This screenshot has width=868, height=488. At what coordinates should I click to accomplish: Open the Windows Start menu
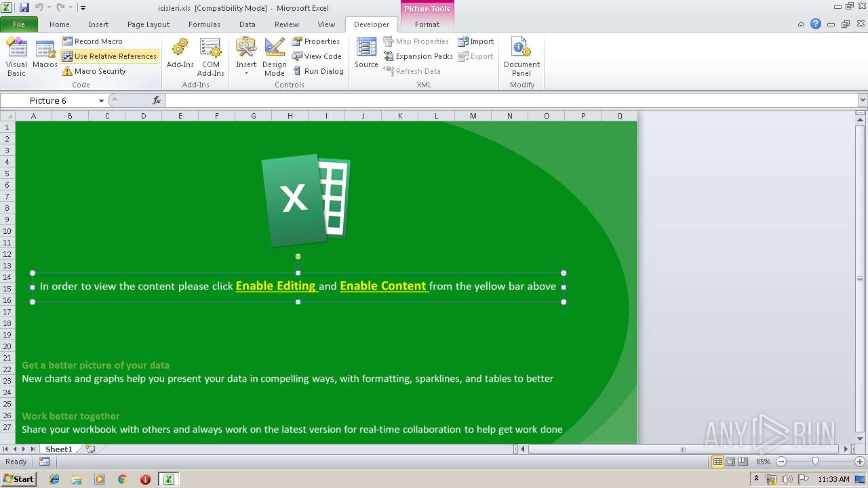pyautogui.click(x=18, y=479)
